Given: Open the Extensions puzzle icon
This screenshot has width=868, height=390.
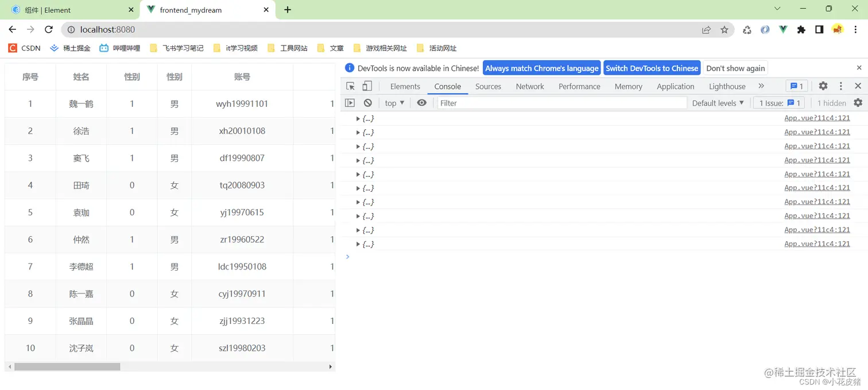Looking at the screenshot, I should 801,29.
